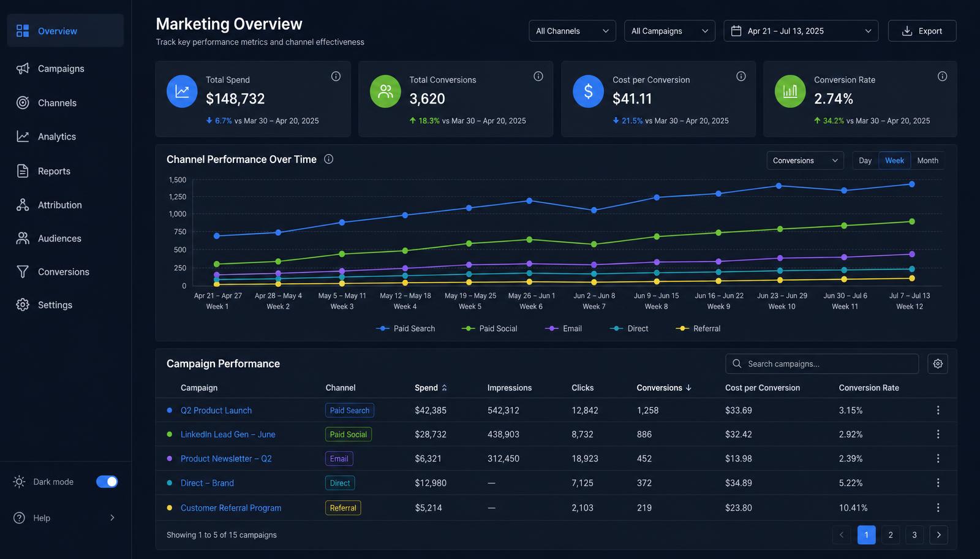Click the Search campaigns field
The height and width of the screenshot is (559, 980).
822,363
